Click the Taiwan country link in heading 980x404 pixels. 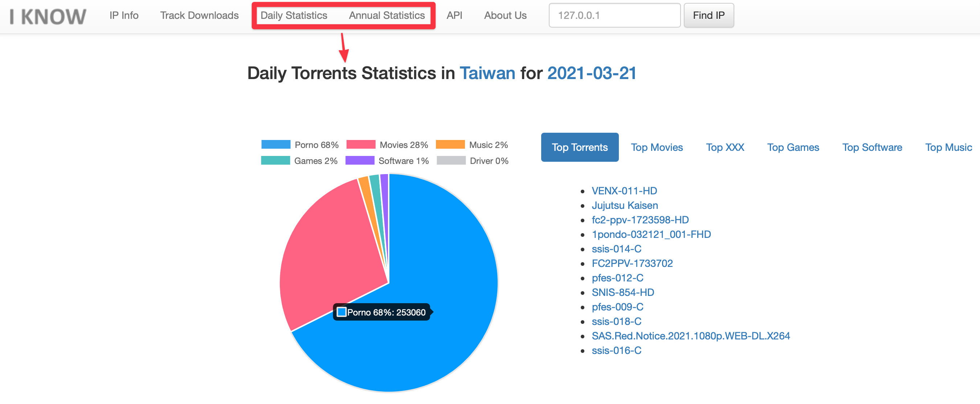coord(487,73)
